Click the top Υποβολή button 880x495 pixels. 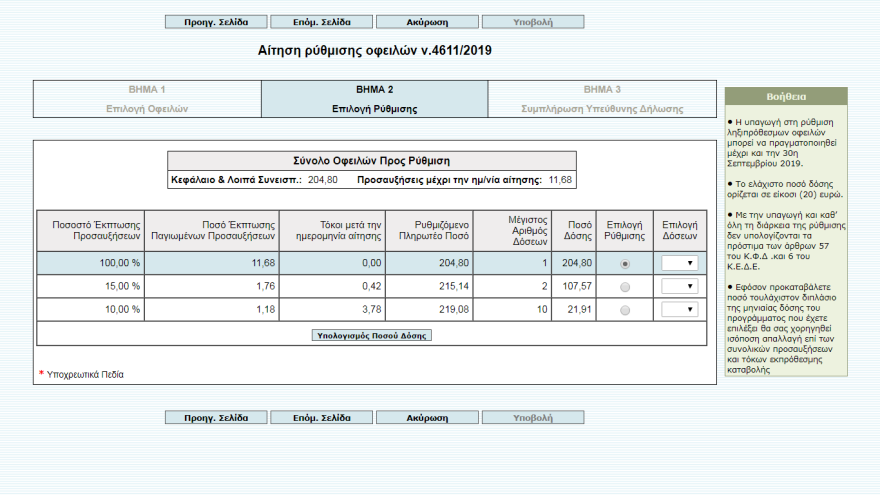pyautogui.click(x=532, y=22)
